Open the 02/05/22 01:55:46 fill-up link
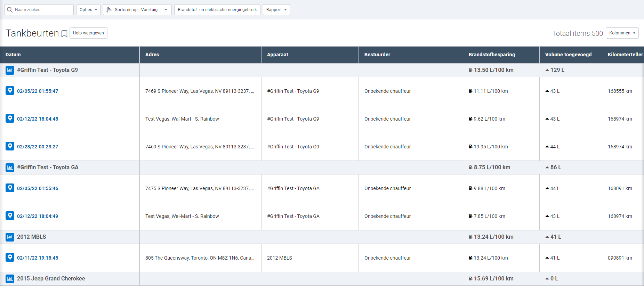Screen dimensions: 644x286 click(x=38, y=188)
